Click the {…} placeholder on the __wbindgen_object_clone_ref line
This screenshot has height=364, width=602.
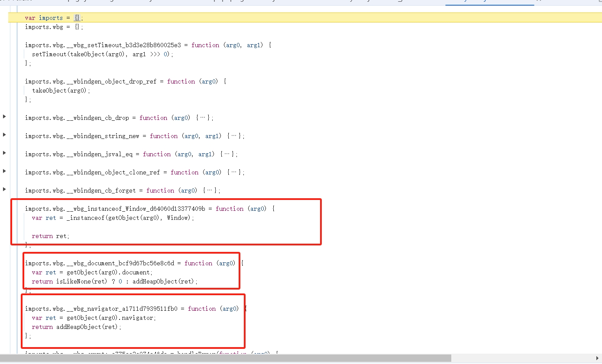pyautogui.click(x=234, y=172)
